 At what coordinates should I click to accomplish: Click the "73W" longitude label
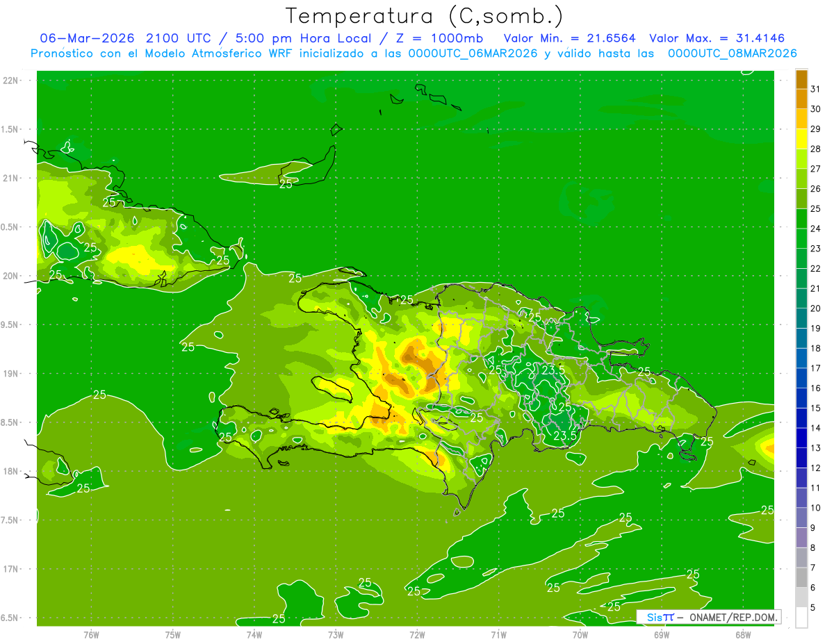[336, 634]
